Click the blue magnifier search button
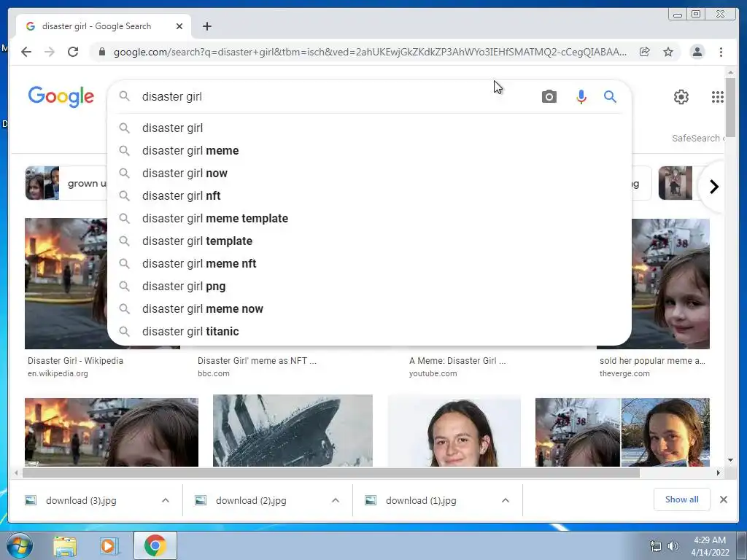 pyautogui.click(x=610, y=97)
